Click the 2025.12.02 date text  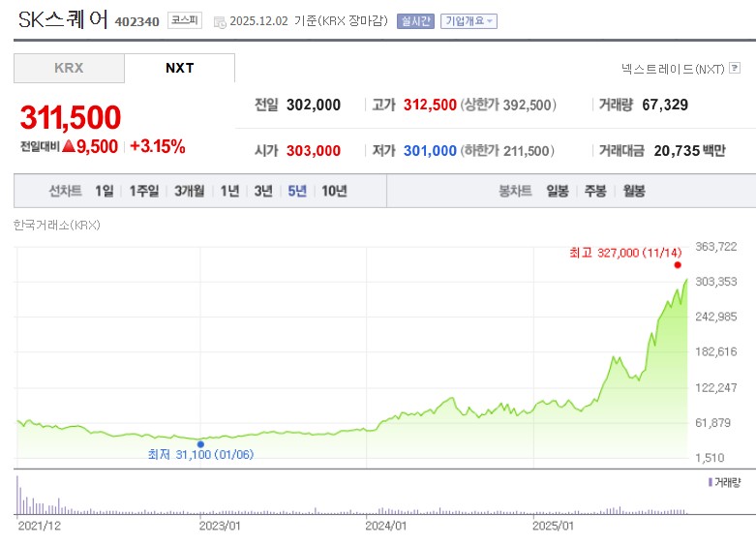[258, 21]
